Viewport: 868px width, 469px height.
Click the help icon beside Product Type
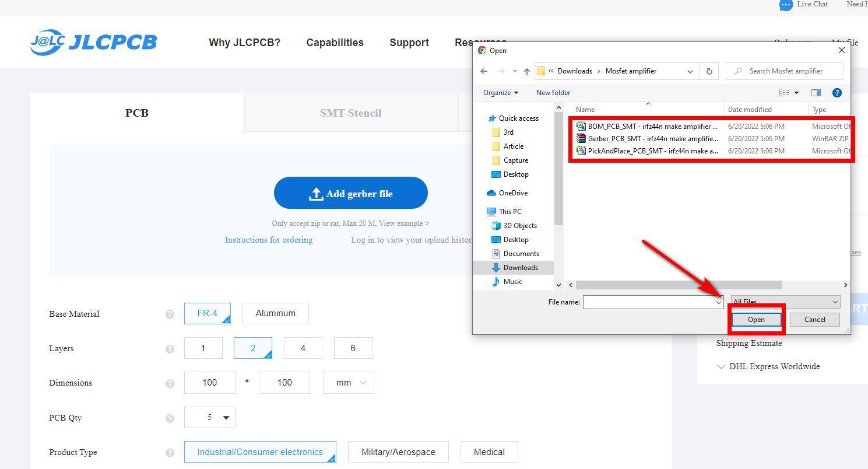[x=170, y=453]
